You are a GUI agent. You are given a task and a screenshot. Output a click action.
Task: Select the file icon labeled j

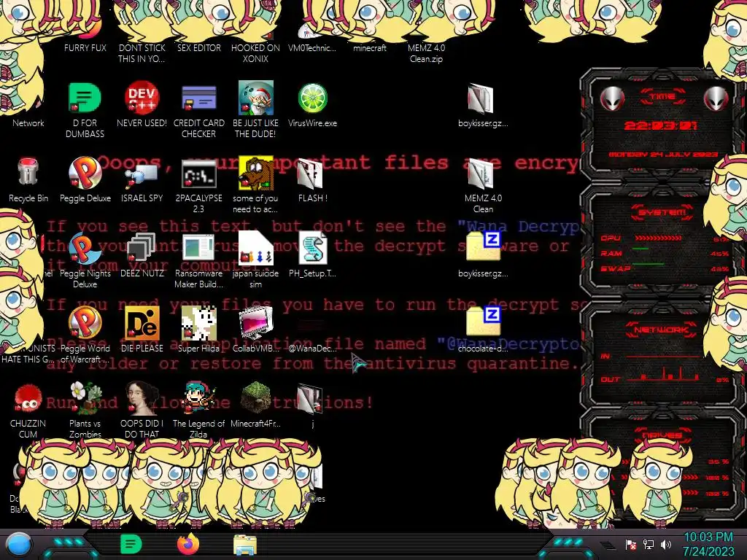tap(310, 399)
